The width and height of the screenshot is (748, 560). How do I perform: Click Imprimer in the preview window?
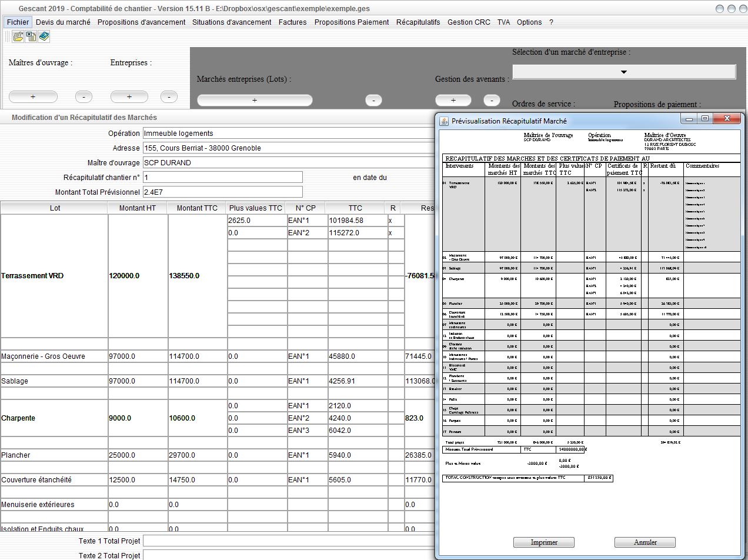click(x=544, y=542)
